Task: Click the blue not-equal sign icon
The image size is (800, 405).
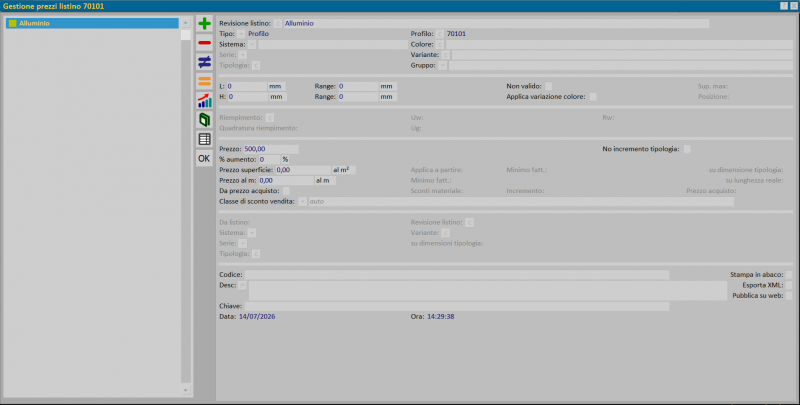Action: [x=204, y=62]
